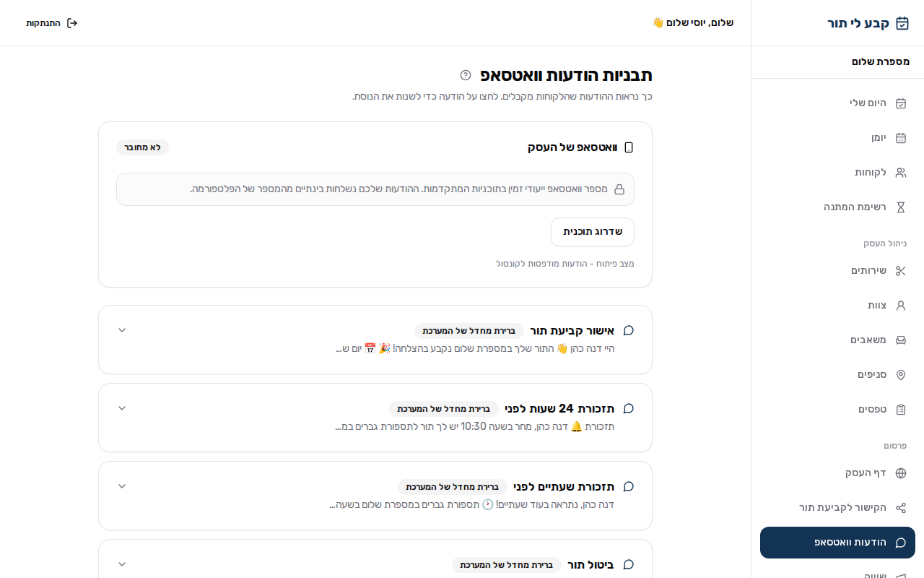
Task: Click the מספרת שלום business name
Action: pos(881,62)
